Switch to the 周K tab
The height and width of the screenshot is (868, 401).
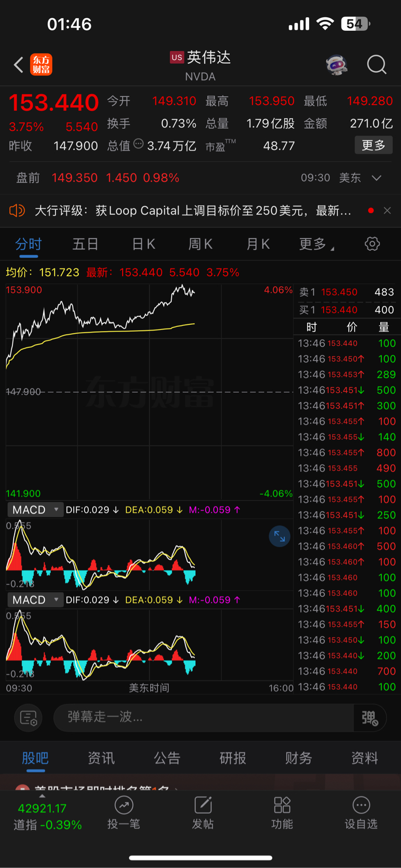coord(200,244)
